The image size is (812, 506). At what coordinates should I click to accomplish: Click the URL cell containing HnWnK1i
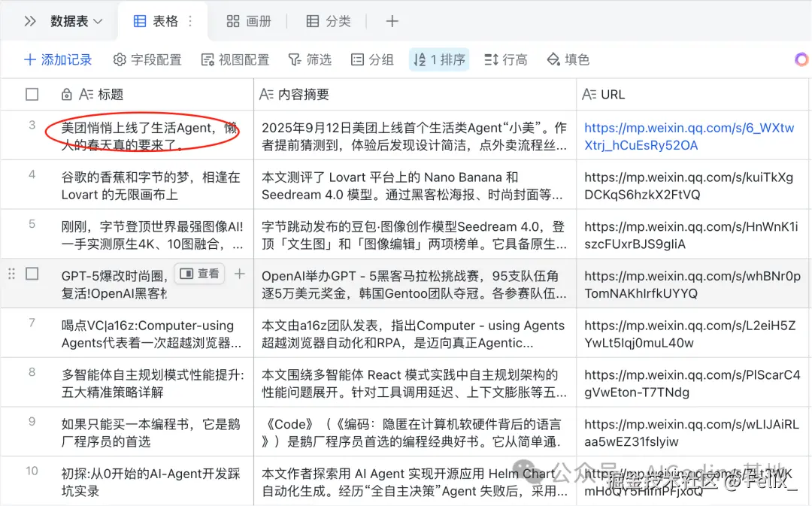pyautogui.click(x=692, y=235)
